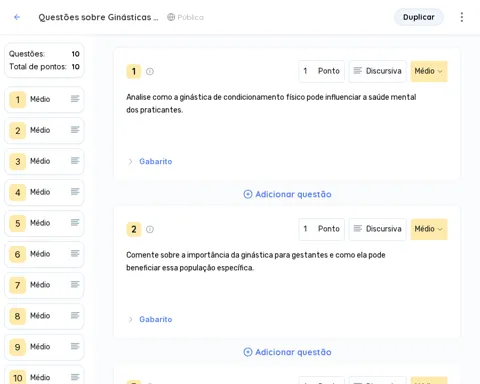This screenshot has width=480, height=384.
Task: Click the "Total de pontos:" label
Action: coord(38,67)
